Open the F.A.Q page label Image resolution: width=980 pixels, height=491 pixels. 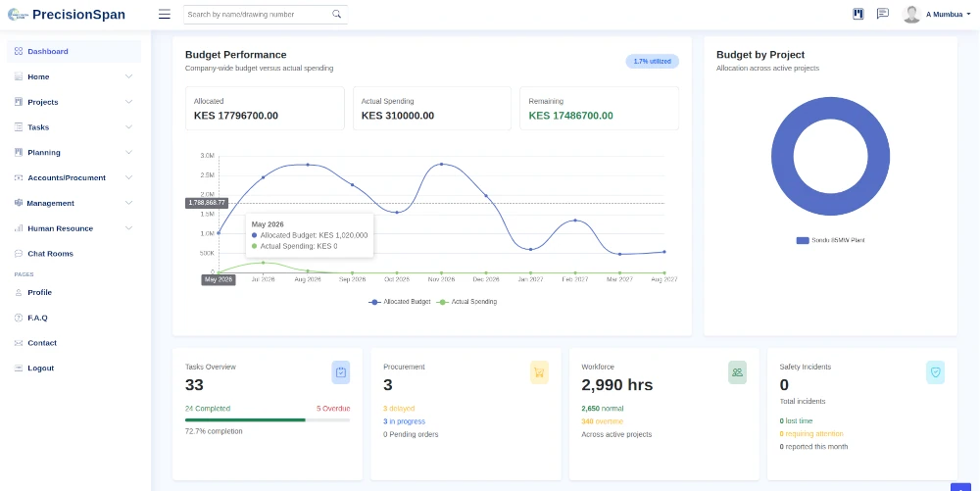37,318
